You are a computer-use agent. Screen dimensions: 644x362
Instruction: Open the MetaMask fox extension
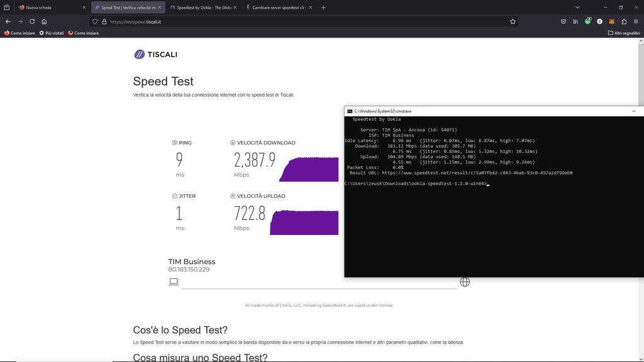611,21
